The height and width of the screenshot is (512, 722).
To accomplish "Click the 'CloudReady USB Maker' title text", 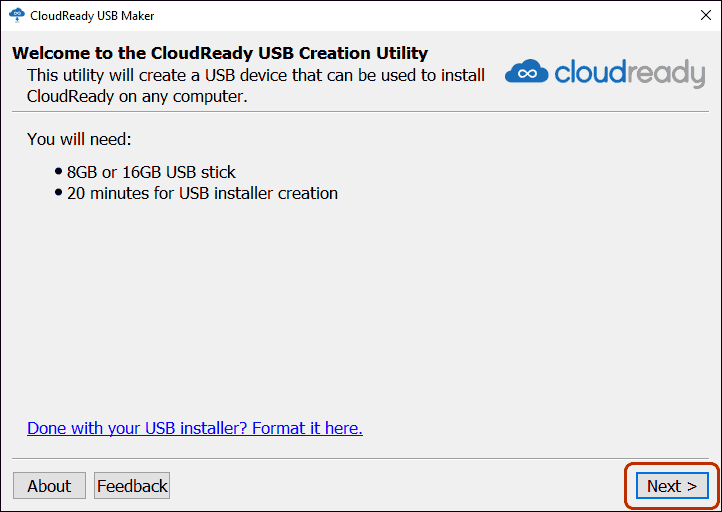I will [92, 16].
